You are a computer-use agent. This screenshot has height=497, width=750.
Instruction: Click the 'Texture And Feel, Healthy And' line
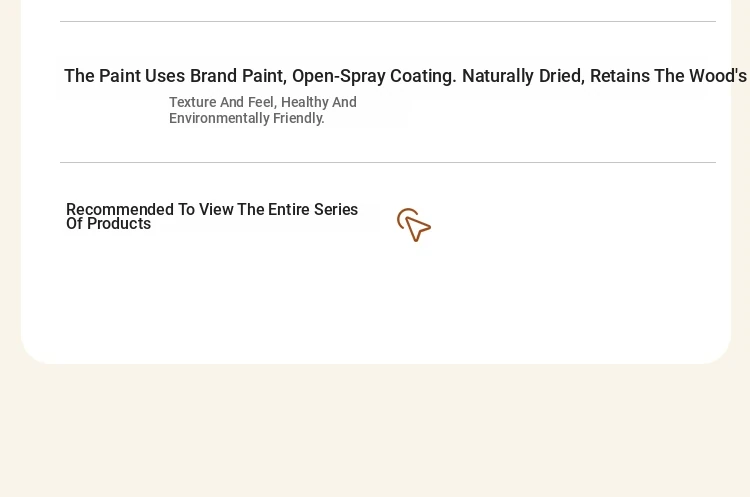pos(263,102)
